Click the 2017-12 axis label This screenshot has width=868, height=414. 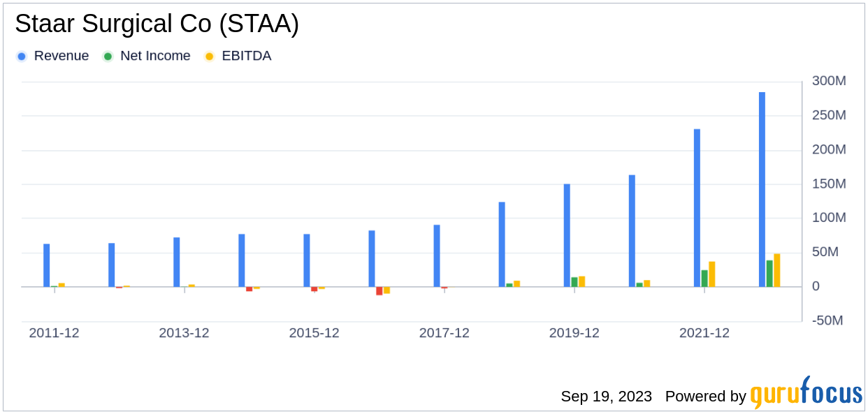point(444,333)
